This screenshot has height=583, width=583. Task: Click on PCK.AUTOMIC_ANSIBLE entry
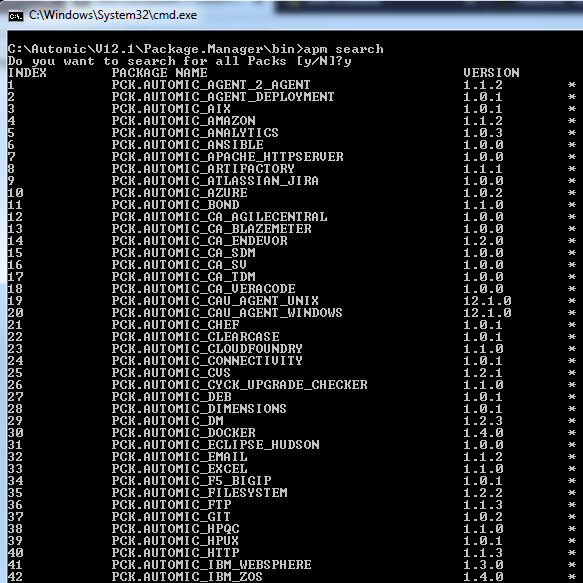point(187,145)
